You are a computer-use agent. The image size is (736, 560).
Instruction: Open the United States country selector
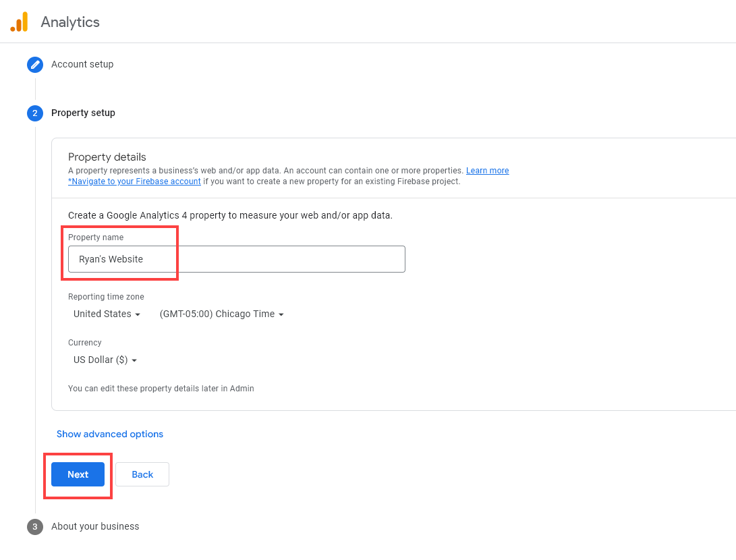[x=106, y=314]
